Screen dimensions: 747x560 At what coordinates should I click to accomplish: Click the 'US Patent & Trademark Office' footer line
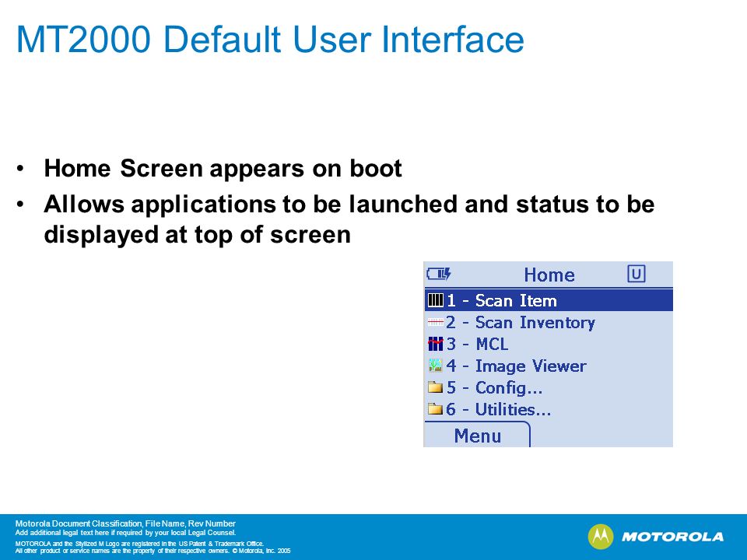coord(139,544)
